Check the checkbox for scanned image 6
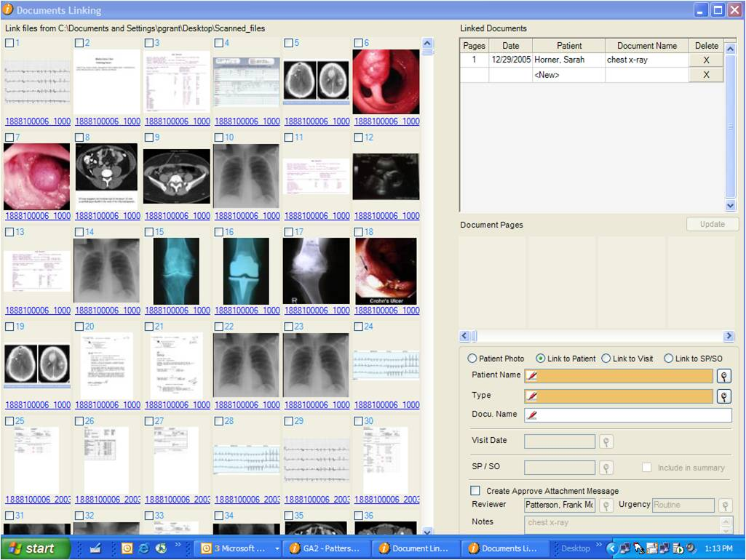Viewport: 746px width, 560px height. 358,43
